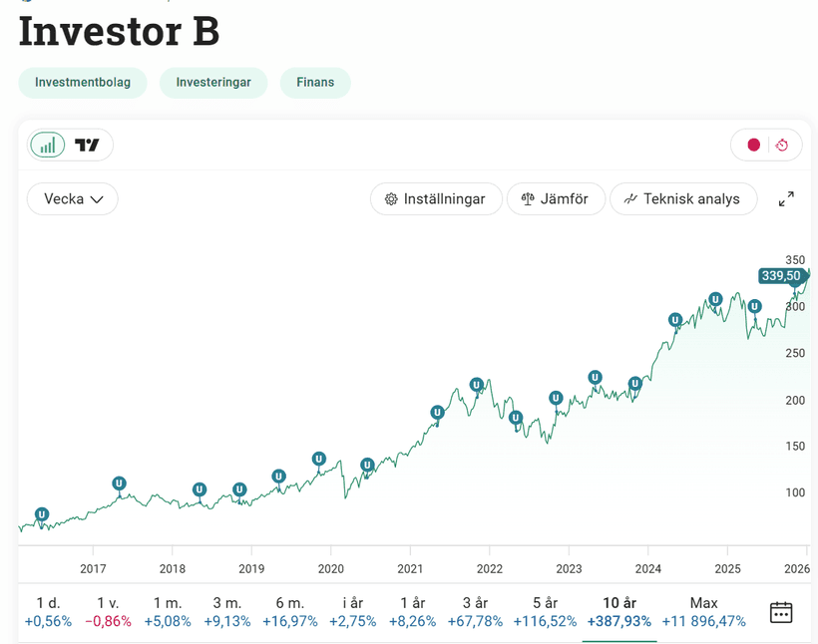This screenshot has height=644, width=818.
Task: Choose the 3 m. time range
Action: [227, 612]
